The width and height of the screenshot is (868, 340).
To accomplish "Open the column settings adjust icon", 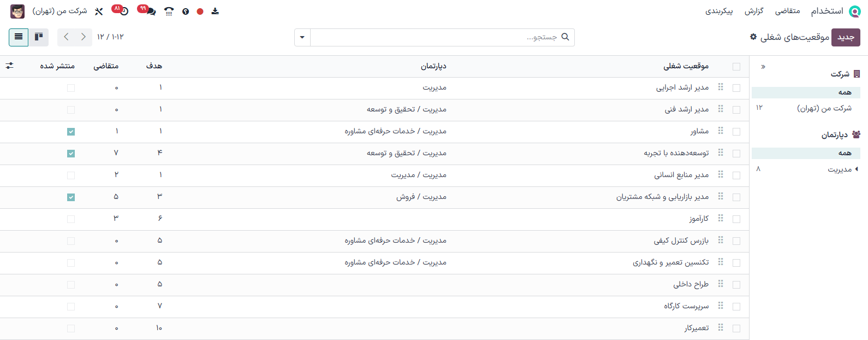I will pos(9,66).
